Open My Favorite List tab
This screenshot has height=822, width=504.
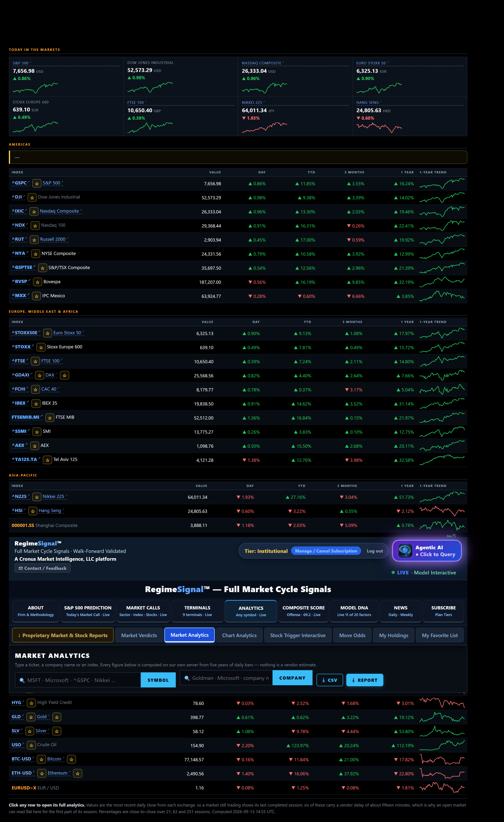pos(440,635)
